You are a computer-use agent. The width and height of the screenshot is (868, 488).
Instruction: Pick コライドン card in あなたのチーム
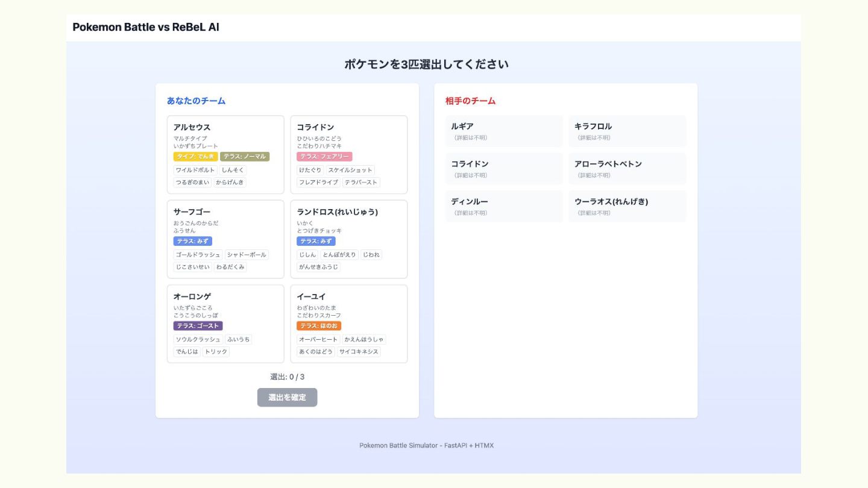pos(349,155)
